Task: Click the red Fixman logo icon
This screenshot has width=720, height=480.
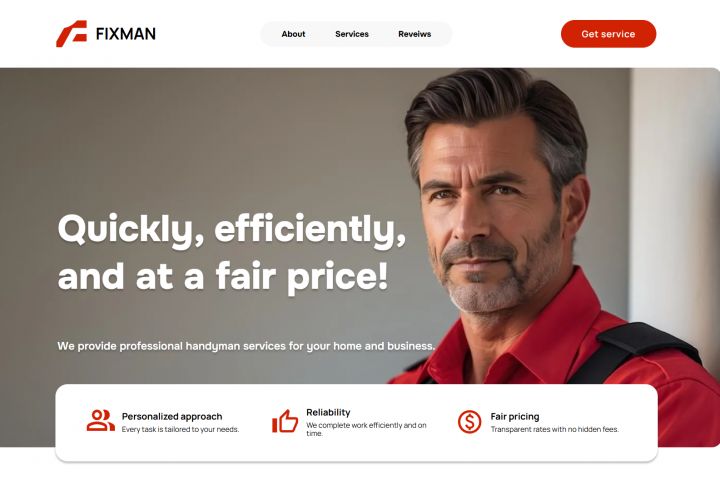Action: coord(72,34)
